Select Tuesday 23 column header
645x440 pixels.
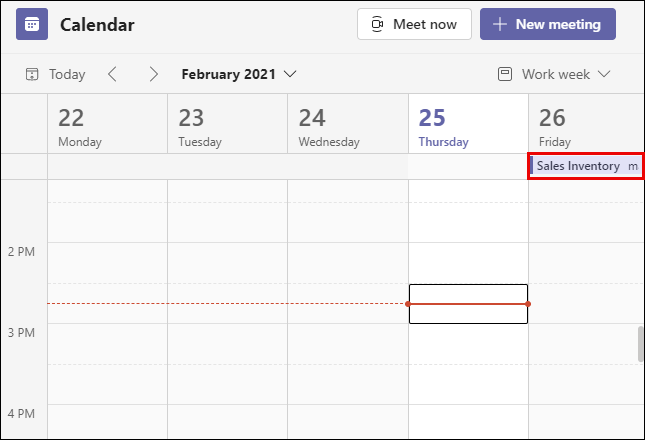tap(227, 125)
